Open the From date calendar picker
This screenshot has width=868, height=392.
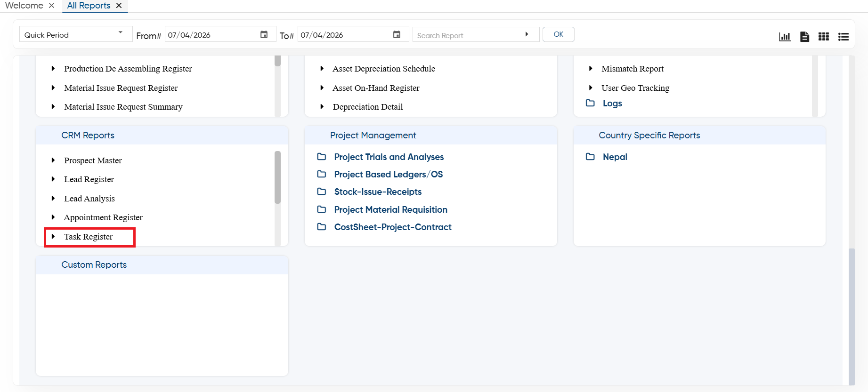pos(264,34)
